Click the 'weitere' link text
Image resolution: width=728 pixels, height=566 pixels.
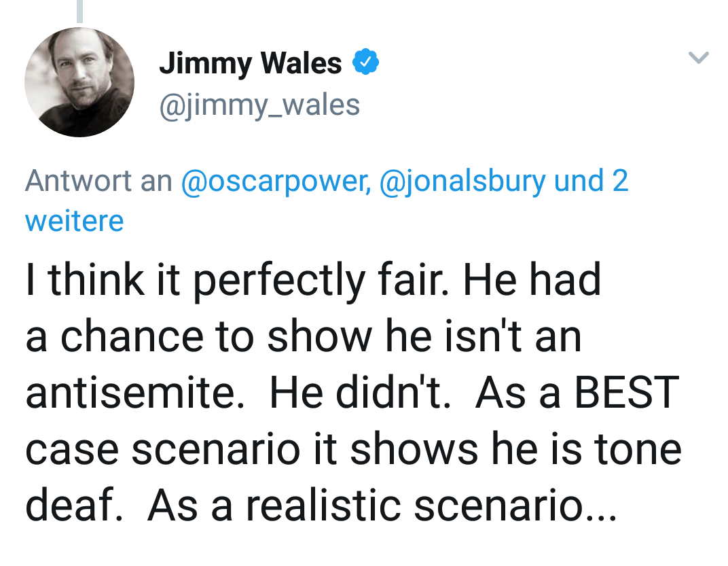click(75, 221)
